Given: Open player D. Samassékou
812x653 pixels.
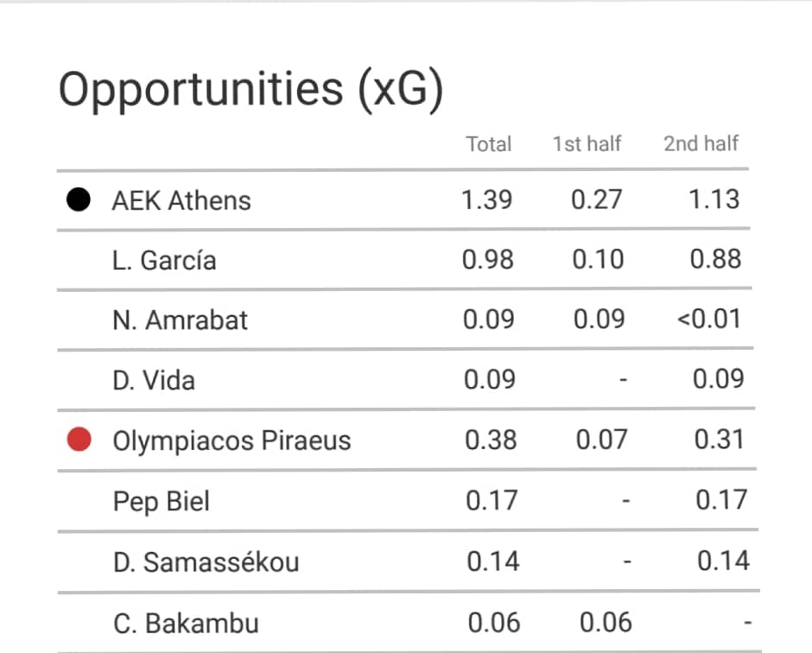Looking at the screenshot, I should click(206, 562).
